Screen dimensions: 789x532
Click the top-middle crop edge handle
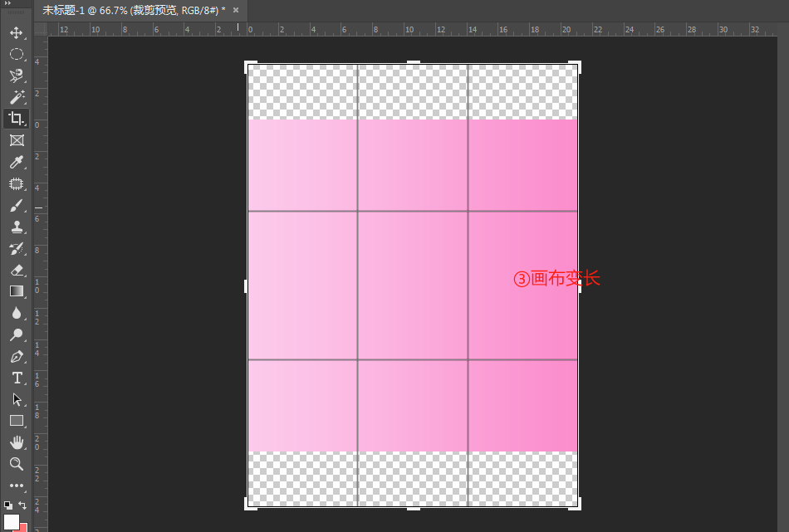[x=413, y=62]
